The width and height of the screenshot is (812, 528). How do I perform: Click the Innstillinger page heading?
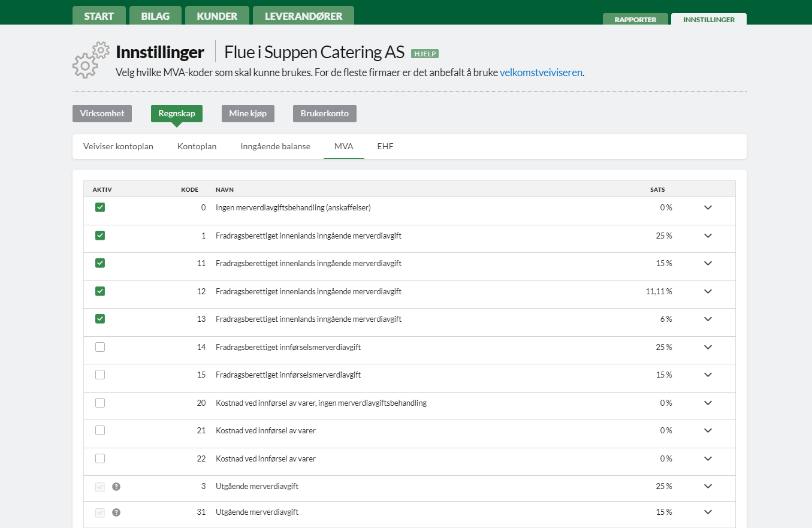[160, 52]
